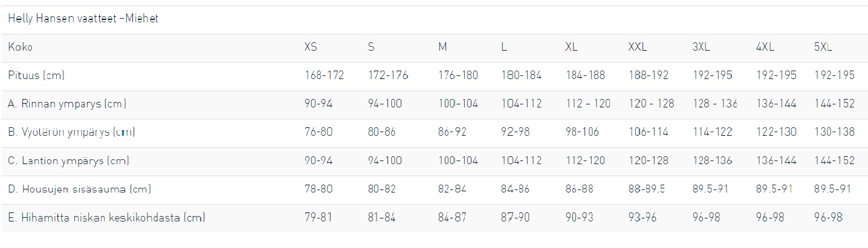Select the 3XL size column header
This screenshot has height=248, width=868.
pos(701,47)
